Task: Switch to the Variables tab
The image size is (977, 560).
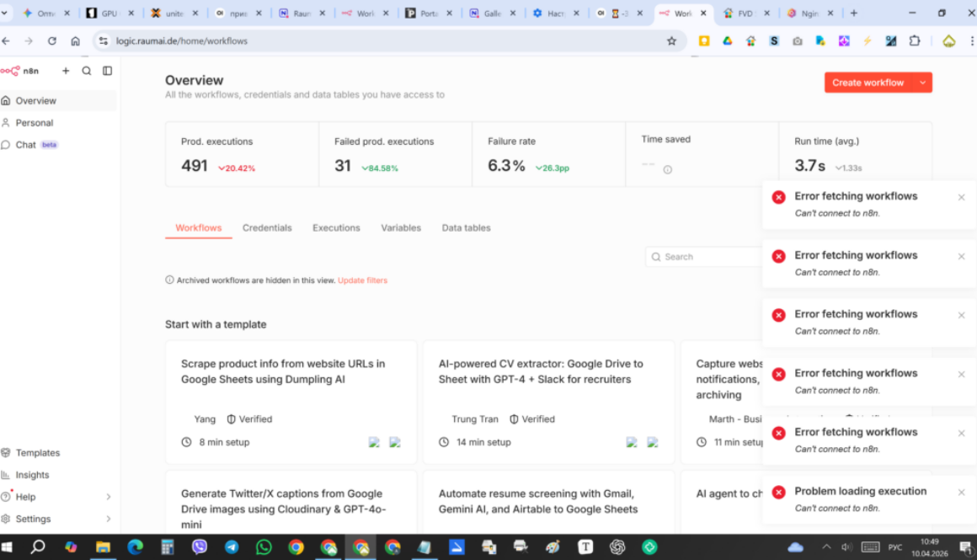Action: coord(401,228)
